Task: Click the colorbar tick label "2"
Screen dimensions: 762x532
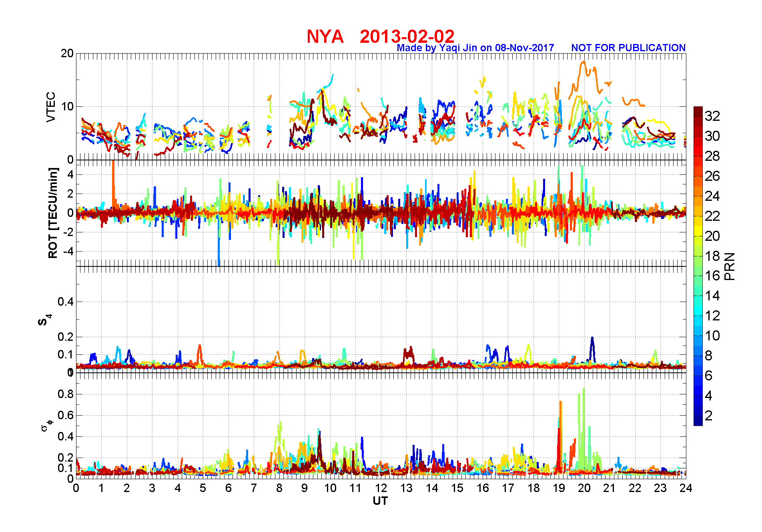Action: coord(709,416)
